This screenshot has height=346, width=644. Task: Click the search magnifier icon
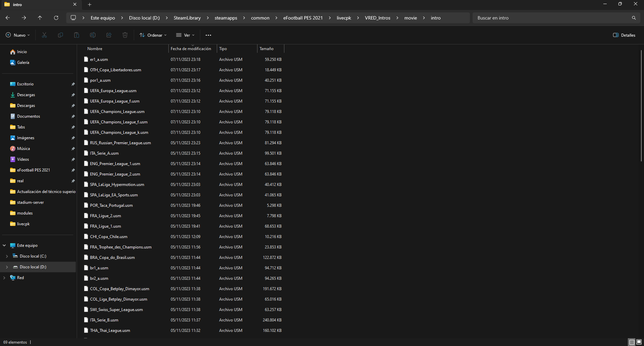[634, 18]
